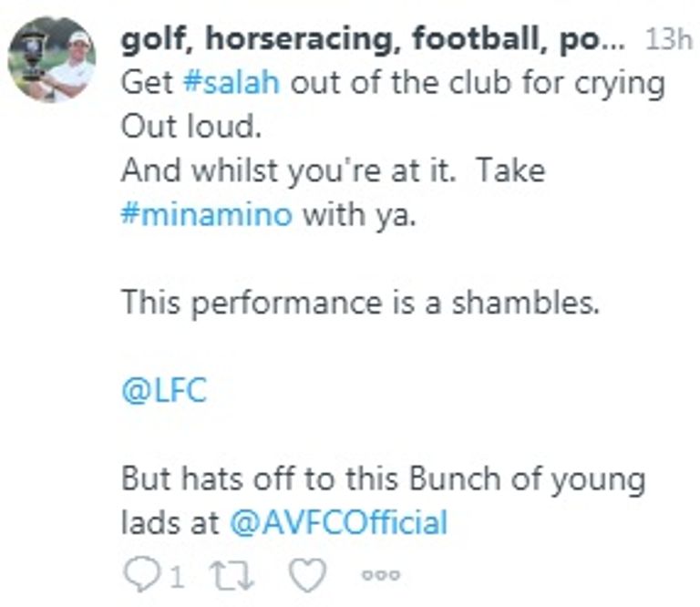Open the "golf, horseracing, football" profile name

[x=374, y=40]
